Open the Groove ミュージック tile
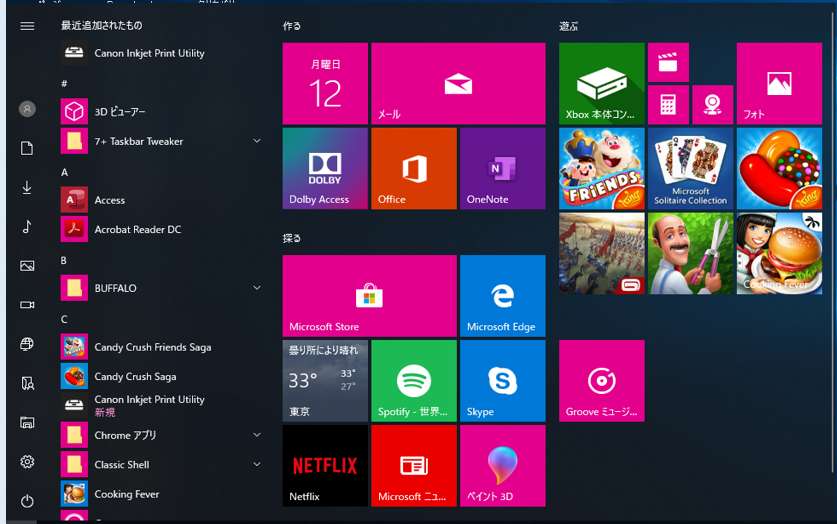 [x=602, y=381]
